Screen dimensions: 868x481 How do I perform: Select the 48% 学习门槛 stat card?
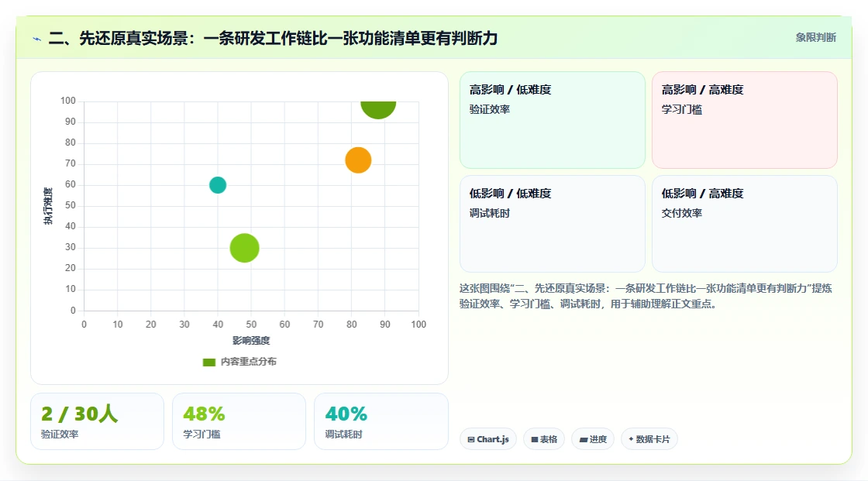click(x=239, y=421)
